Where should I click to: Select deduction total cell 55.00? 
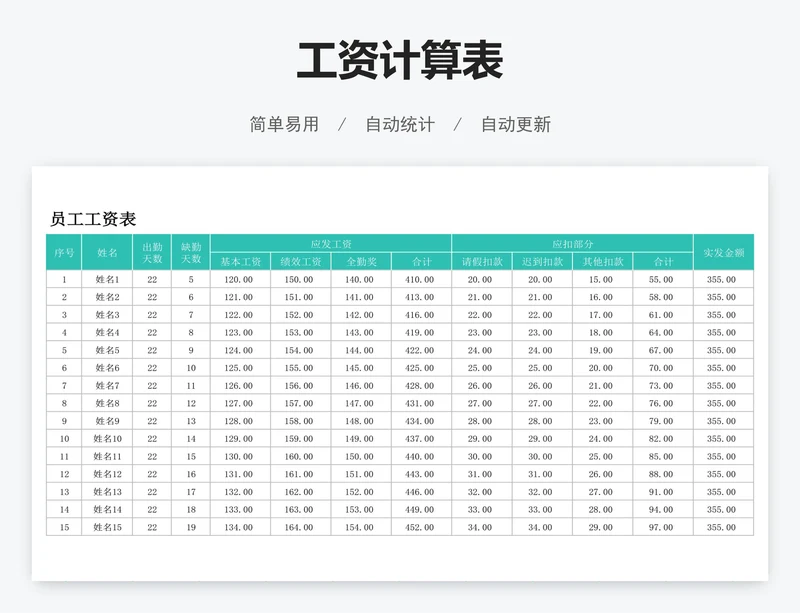point(663,279)
